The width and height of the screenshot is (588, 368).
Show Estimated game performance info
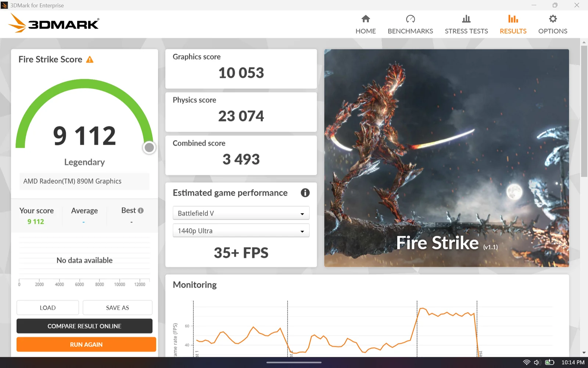click(x=305, y=193)
